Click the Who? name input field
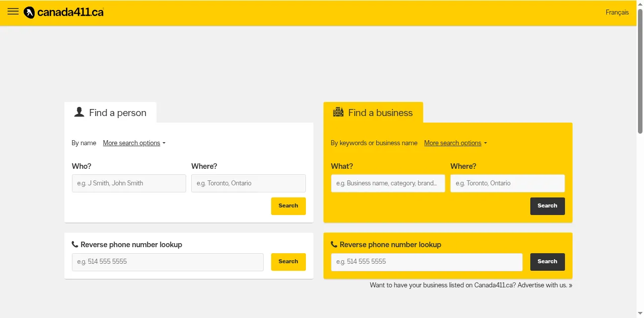 [x=129, y=183]
